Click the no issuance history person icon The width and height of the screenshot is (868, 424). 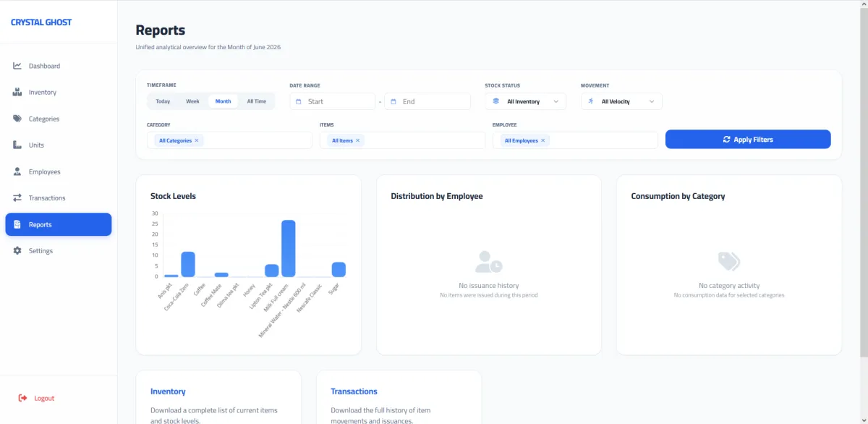click(x=489, y=262)
